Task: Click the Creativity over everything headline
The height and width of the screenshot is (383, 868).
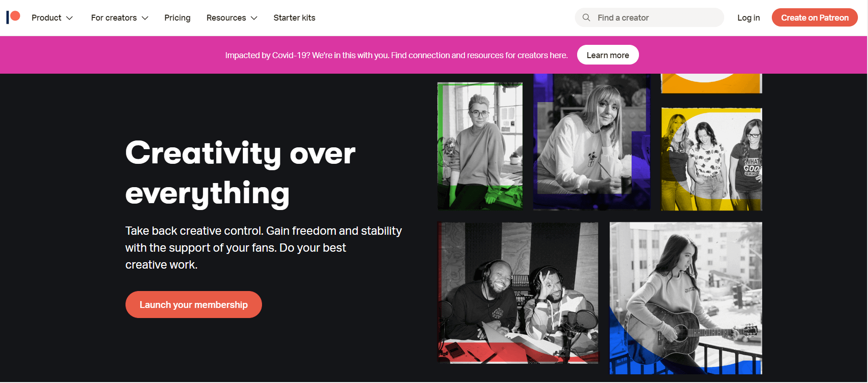Action: pos(240,173)
